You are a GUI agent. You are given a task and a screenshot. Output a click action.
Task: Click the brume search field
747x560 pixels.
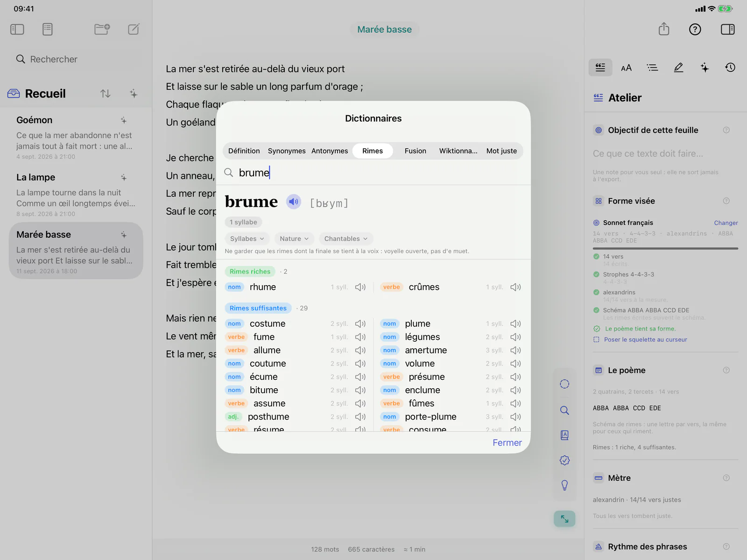373,173
